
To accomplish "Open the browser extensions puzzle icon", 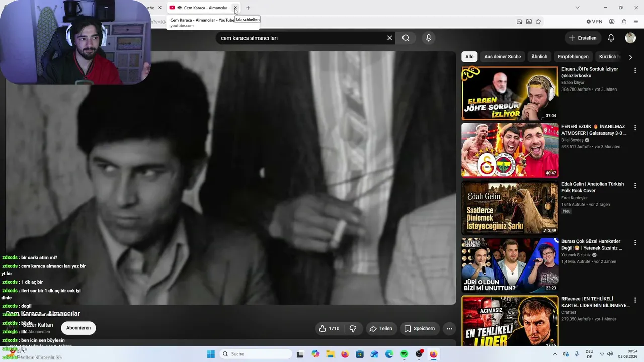I will 624,22.
